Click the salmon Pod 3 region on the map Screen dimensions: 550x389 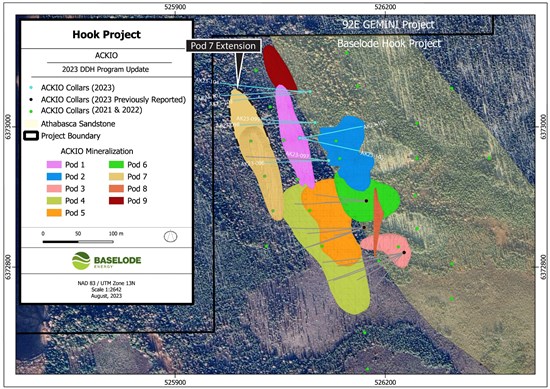[x=389, y=248]
